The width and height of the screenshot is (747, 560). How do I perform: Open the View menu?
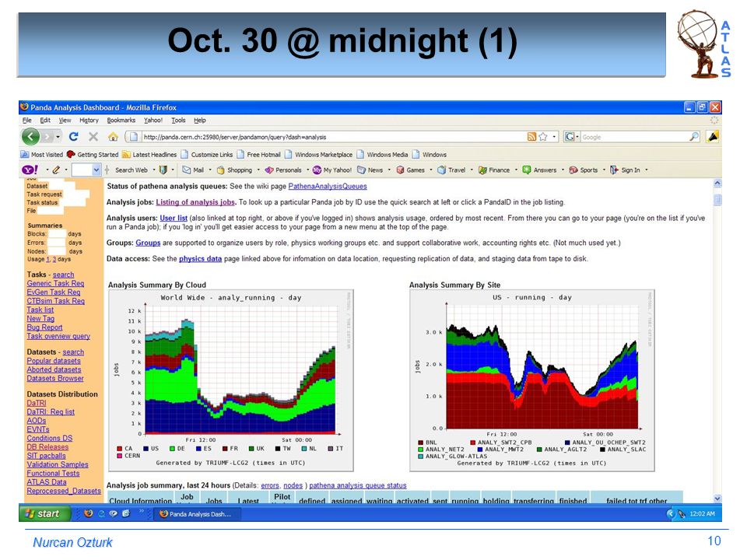pos(65,121)
